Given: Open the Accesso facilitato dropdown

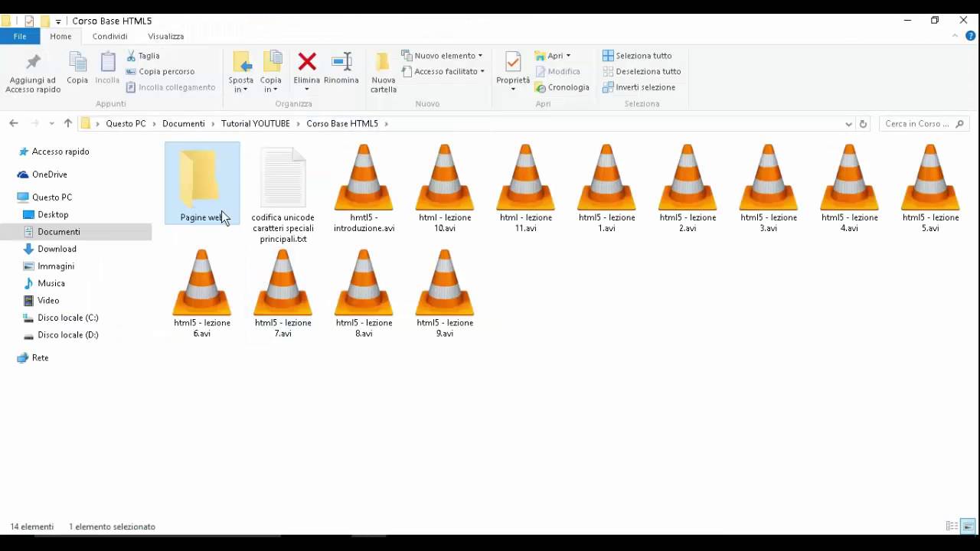Looking at the screenshot, I should (x=443, y=71).
